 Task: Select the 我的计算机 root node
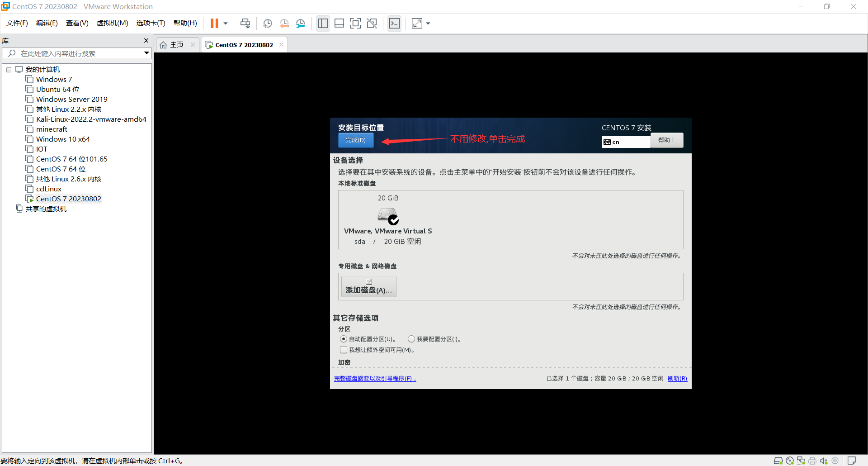point(42,70)
